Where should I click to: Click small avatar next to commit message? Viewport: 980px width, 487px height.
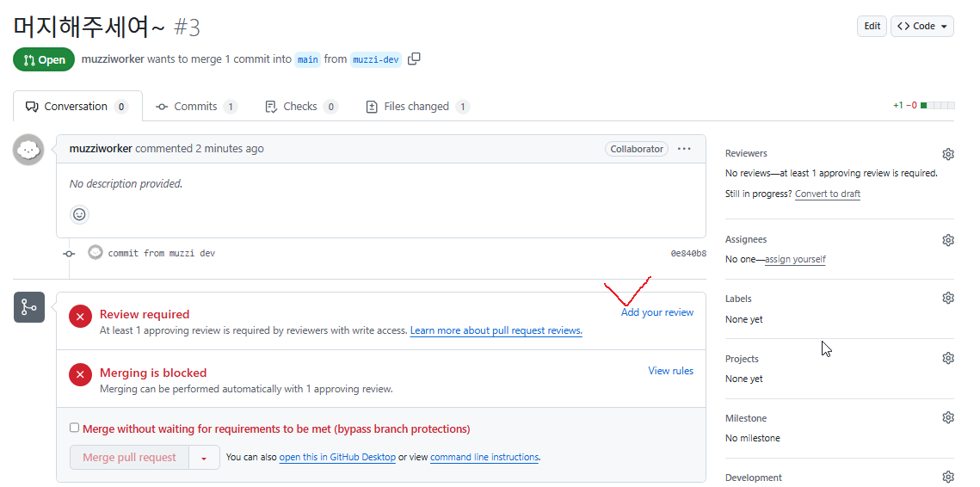(95, 253)
